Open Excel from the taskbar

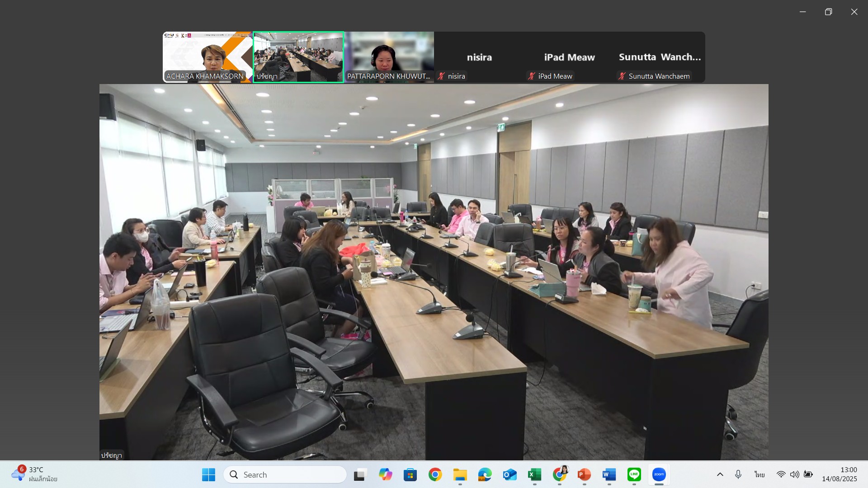click(x=534, y=474)
